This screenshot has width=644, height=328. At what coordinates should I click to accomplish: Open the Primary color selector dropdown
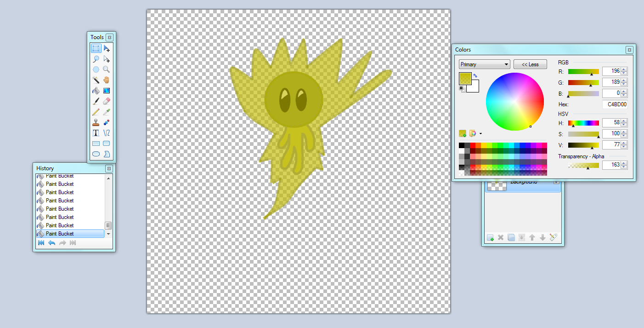(x=485, y=64)
